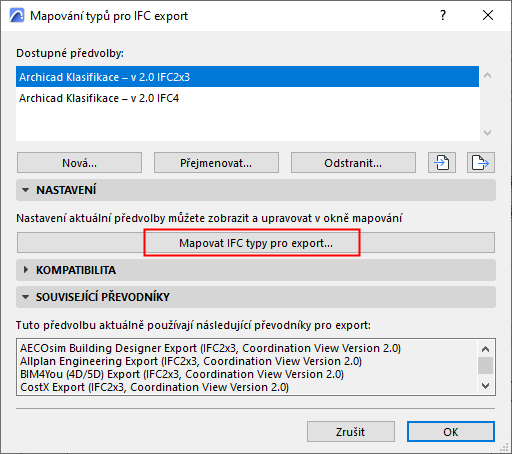Click the Odstranit... button
This screenshot has height=454, width=512.
coord(353,163)
